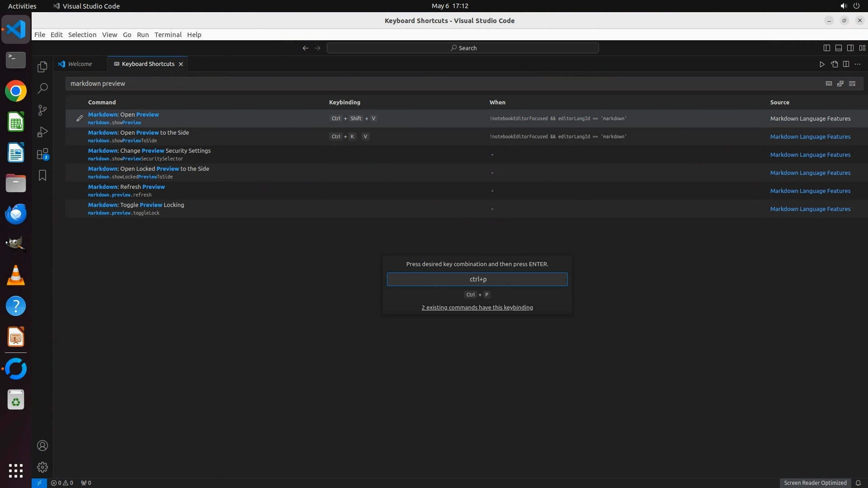Open the Explorer view in activity bar
Screen dimensions: 868x488
point(42,67)
